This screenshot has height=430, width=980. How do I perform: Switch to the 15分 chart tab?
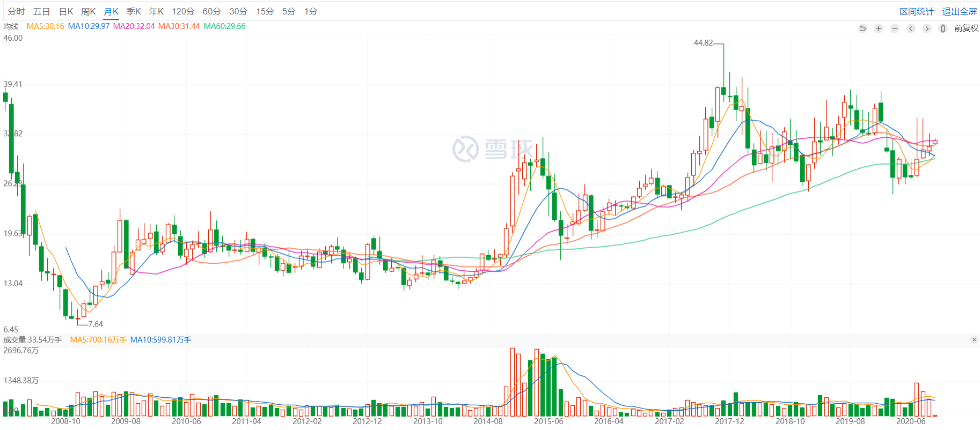(x=265, y=11)
